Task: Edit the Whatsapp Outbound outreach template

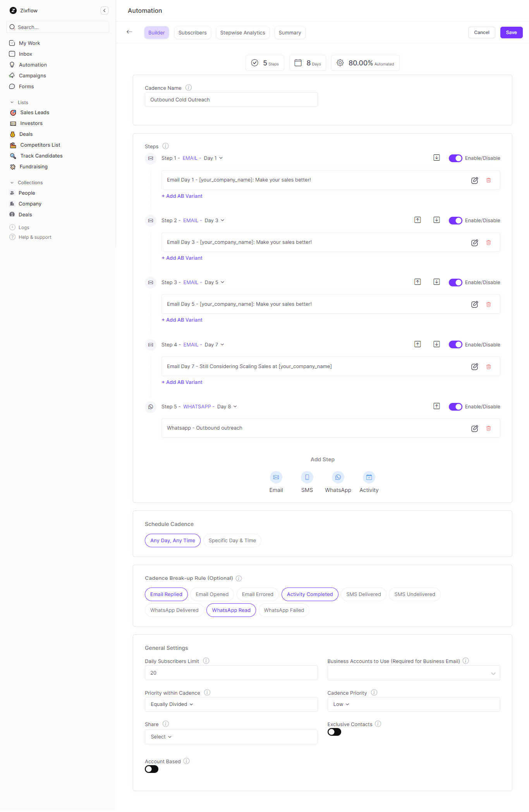Action: 474,428
